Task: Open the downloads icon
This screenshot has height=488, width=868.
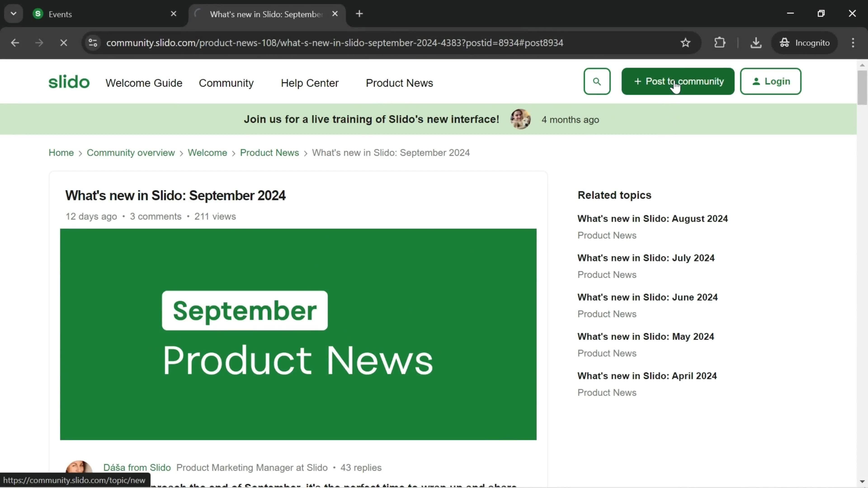Action: [x=756, y=43]
